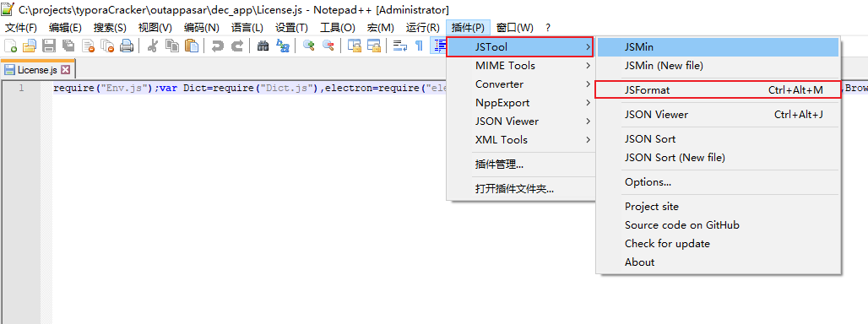Click the 插件(P) plugins menu
This screenshot has height=324, width=868.
tap(468, 28)
